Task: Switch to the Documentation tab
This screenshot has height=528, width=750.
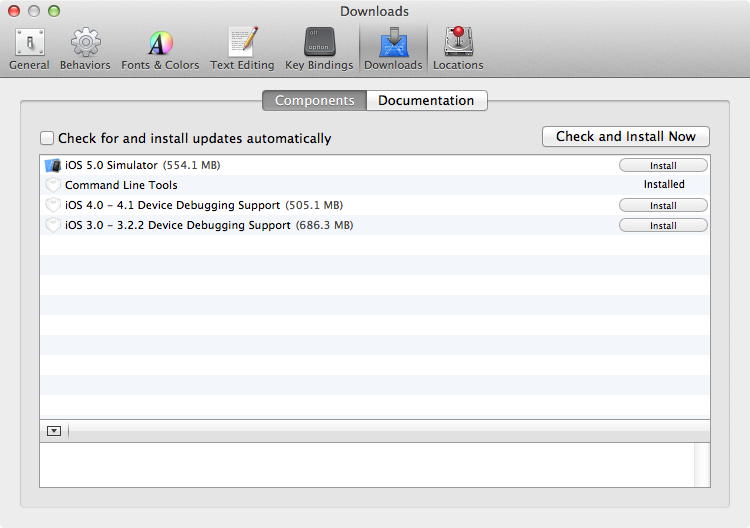Action: point(427,100)
